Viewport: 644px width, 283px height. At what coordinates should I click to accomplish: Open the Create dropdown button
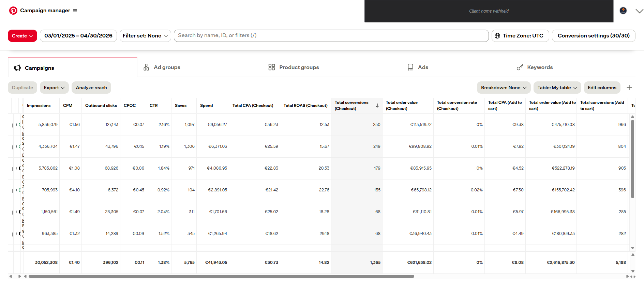pos(23,36)
